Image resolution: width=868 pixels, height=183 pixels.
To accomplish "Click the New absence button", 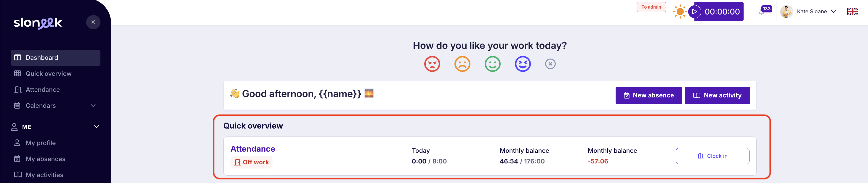I will pos(649,95).
